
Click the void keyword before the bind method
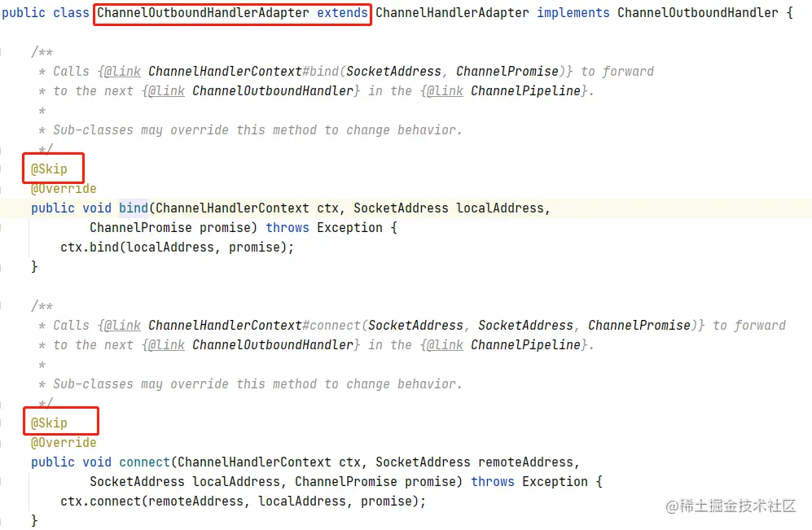pyautogui.click(x=97, y=208)
